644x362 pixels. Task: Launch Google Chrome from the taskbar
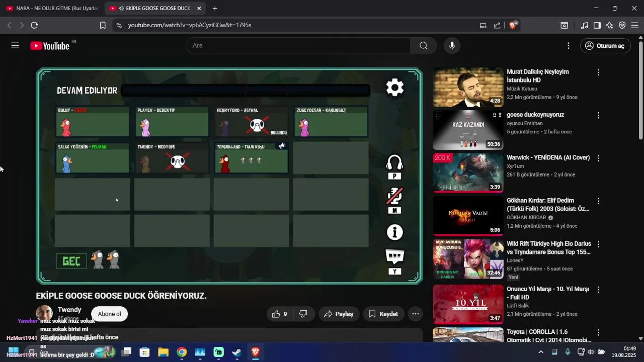coord(182,352)
